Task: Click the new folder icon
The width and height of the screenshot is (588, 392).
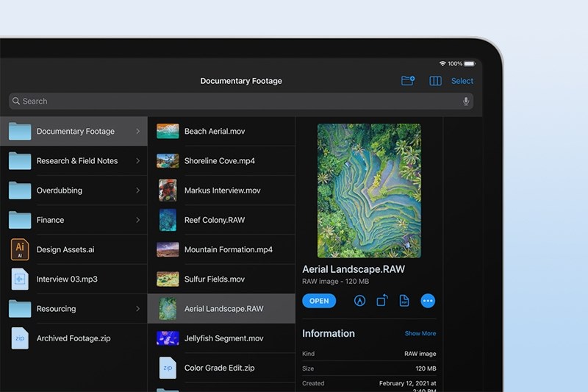Action: (x=408, y=81)
